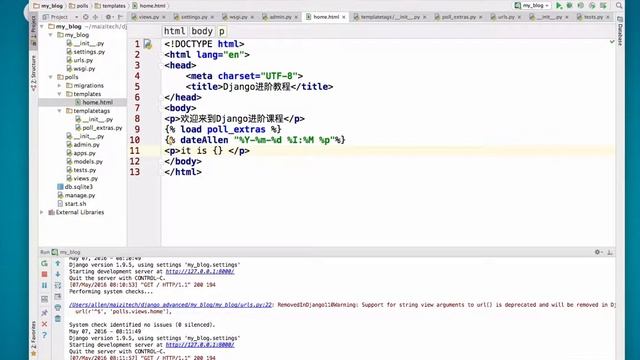Screen dimensions: 640x360
Task: Open Run panel settings gear
Action: point(598,252)
